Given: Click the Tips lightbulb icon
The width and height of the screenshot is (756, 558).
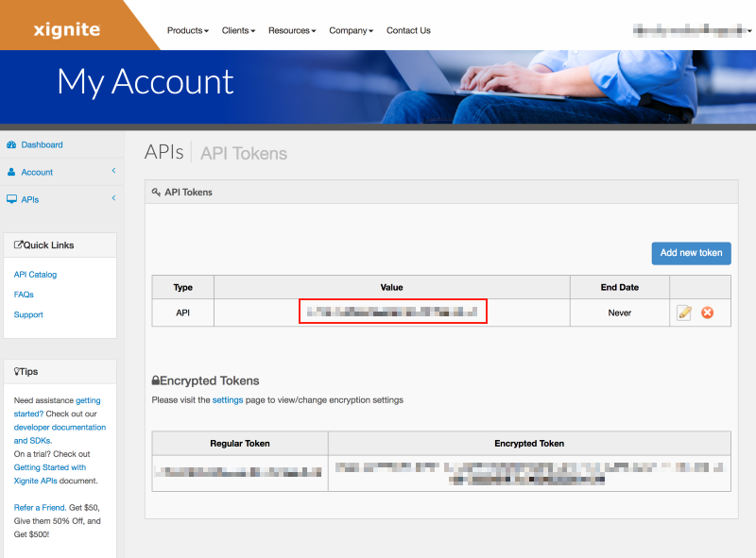Looking at the screenshot, I should tap(16, 371).
